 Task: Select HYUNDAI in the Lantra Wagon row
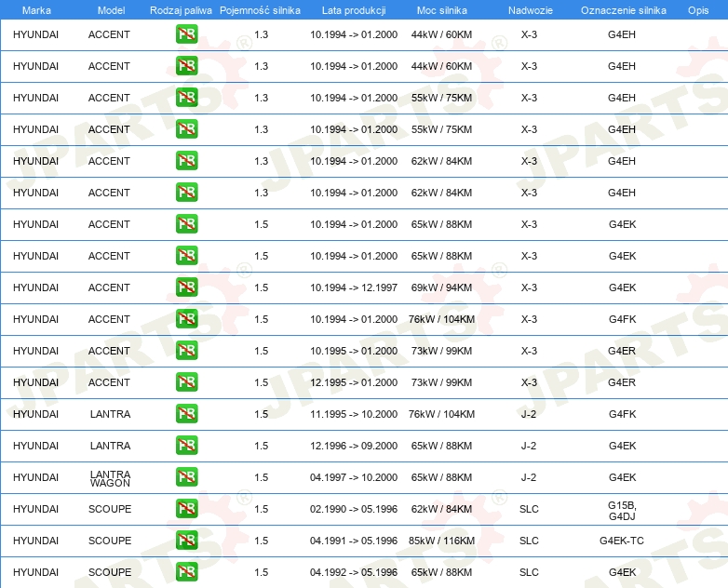tap(35, 477)
